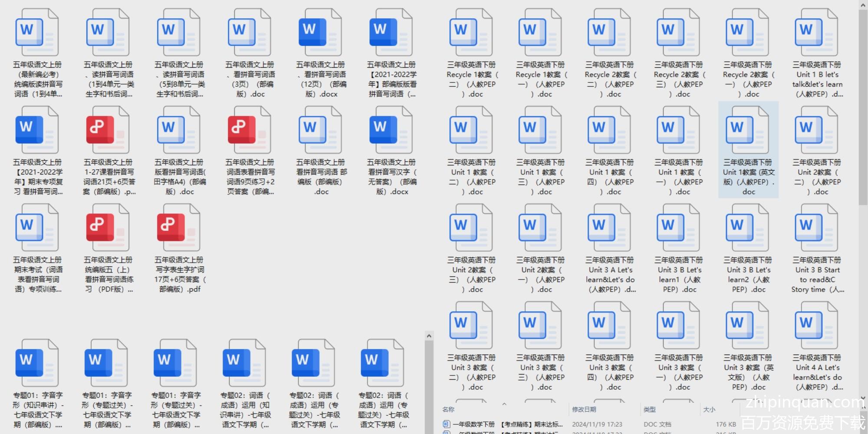Select Word icon for 期末考试（词语表看拼音写词语）专项训练
The height and width of the screenshot is (434, 868).
click(37, 228)
